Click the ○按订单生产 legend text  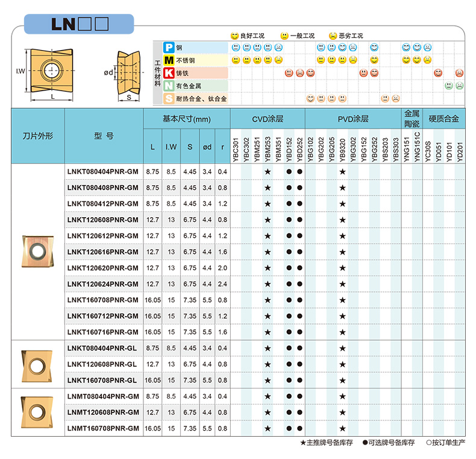445,443
